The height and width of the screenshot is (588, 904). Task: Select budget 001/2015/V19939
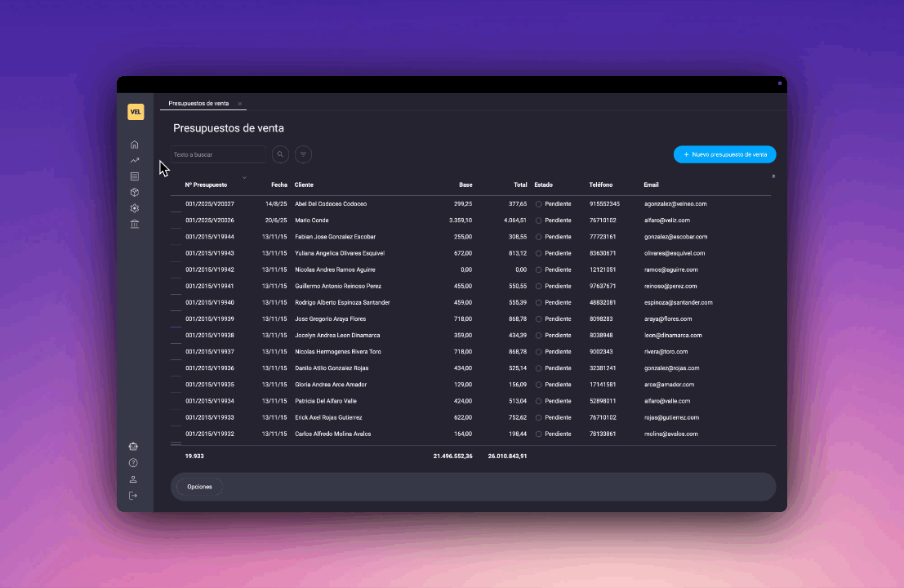tap(210, 318)
